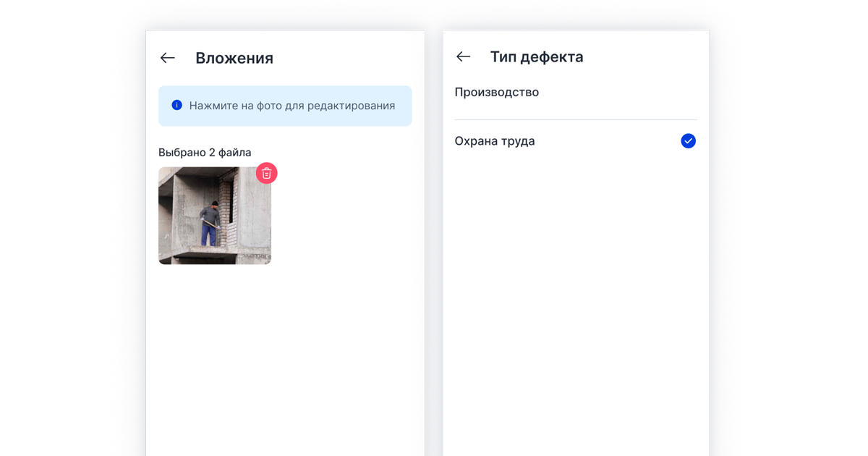This screenshot has width=868, height=456.
Task: Click the light blue notification banner
Action: [285, 105]
